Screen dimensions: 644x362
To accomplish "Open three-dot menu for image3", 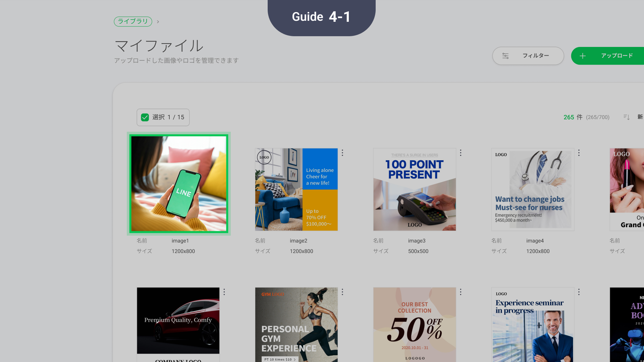I will 461,153.
